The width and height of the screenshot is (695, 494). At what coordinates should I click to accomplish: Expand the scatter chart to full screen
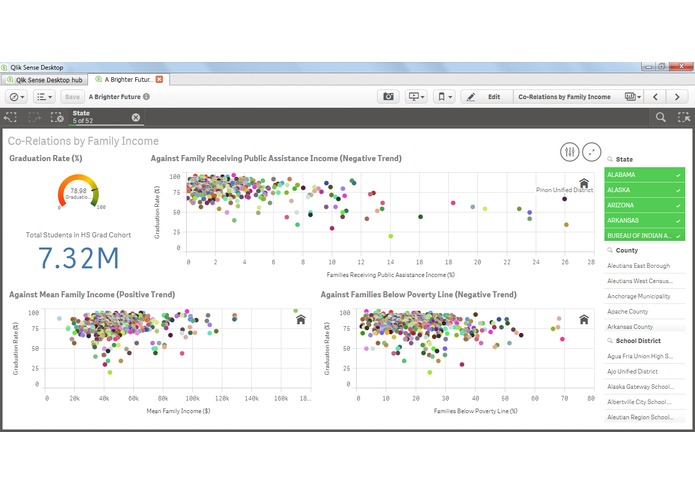coord(591,152)
